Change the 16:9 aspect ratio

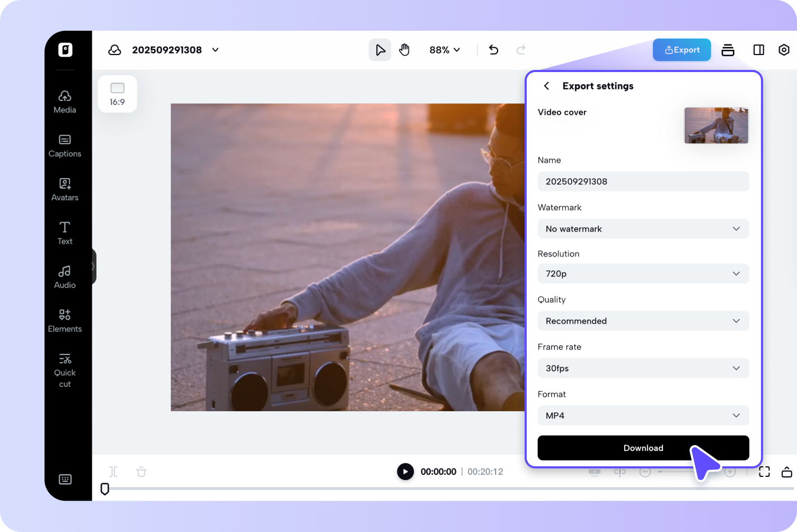pyautogui.click(x=117, y=94)
